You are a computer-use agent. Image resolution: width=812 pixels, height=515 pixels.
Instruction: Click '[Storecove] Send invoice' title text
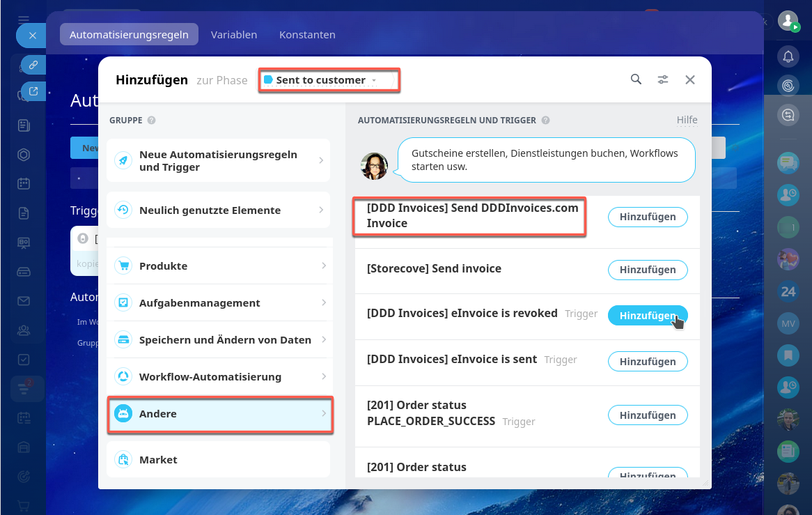coord(434,268)
